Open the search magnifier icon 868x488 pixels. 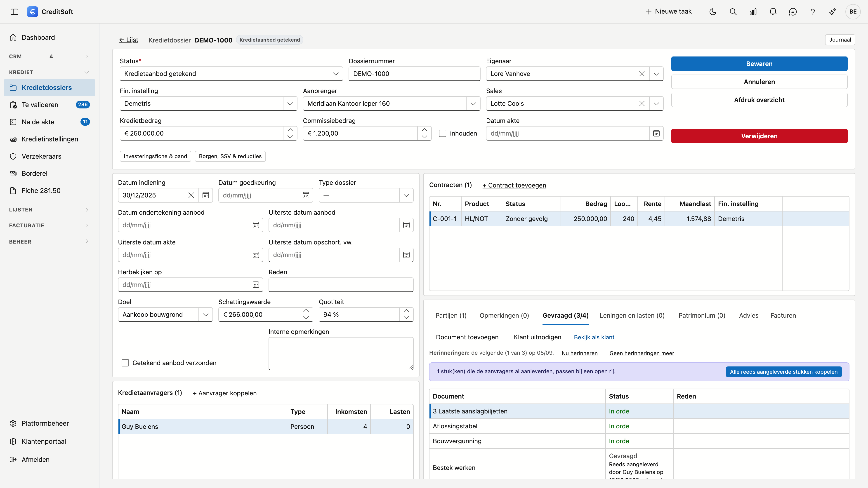coord(733,12)
